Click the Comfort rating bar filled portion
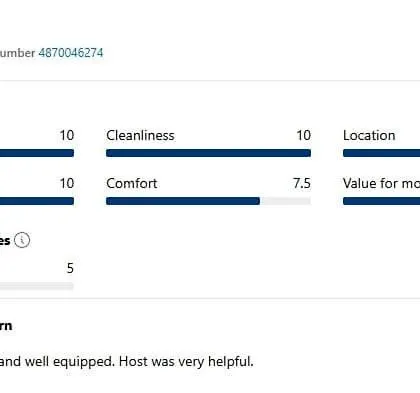420x393 pixels. tap(183, 201)
